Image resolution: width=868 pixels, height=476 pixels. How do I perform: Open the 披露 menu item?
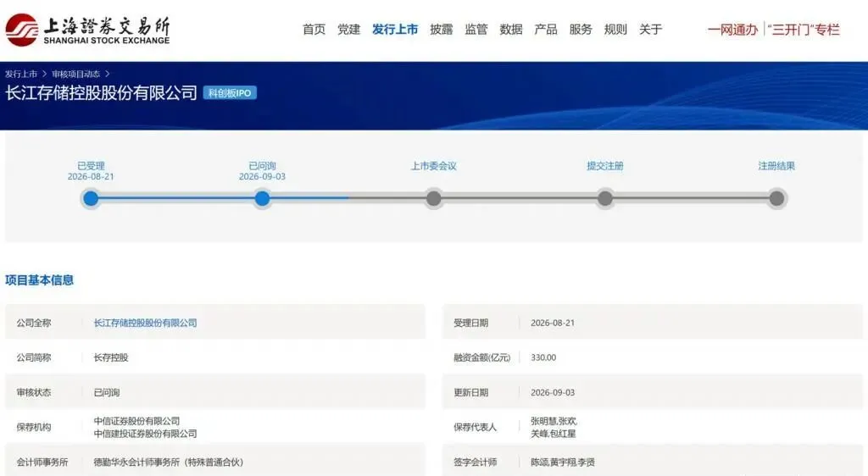click(441, 30)
